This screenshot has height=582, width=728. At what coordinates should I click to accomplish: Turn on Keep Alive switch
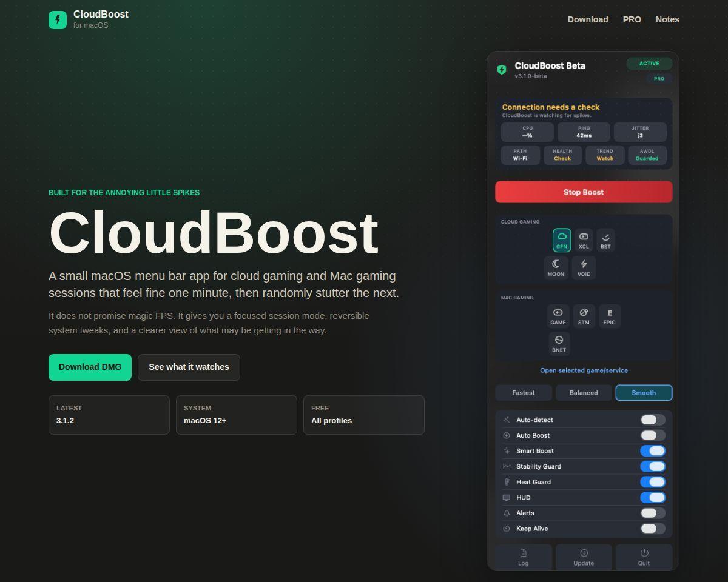(653, 529)
